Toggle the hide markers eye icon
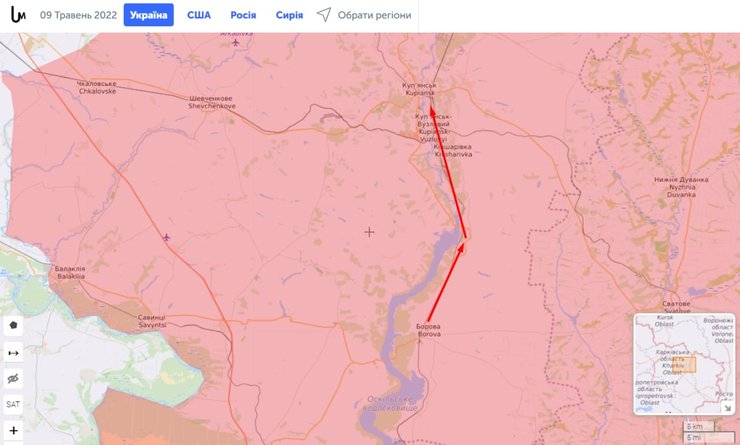The image size is (740, 445). 13,379
